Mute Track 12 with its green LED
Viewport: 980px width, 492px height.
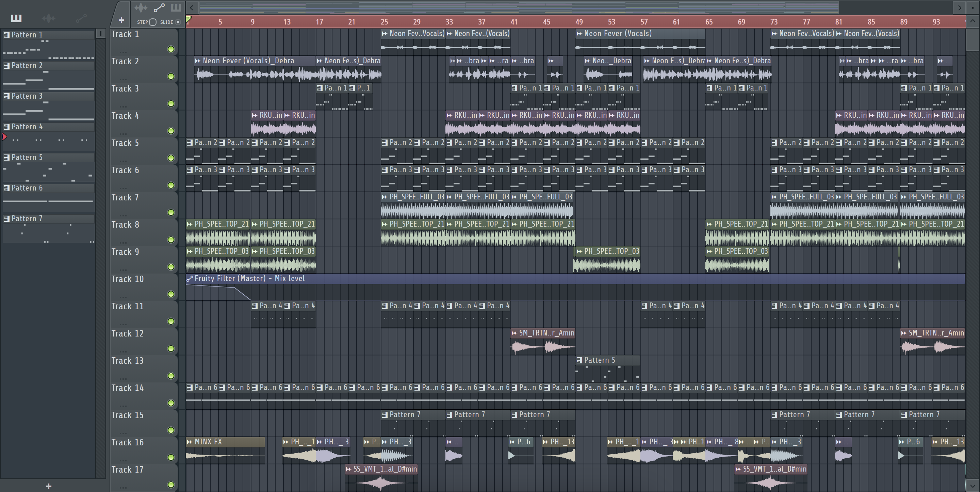tap(171, 348)
